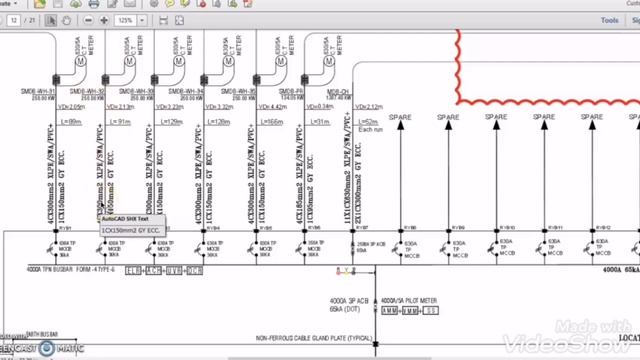Screen dimensions: 640x360
Task: Zoom out using the minus button
Action: [x=88, y=20]
